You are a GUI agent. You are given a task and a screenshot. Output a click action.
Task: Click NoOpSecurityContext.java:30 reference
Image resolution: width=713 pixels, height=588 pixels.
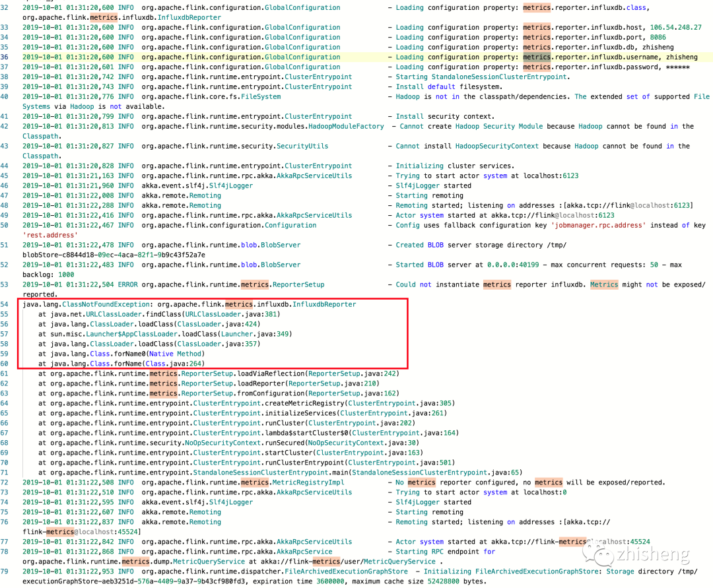[x=362, y=443]
